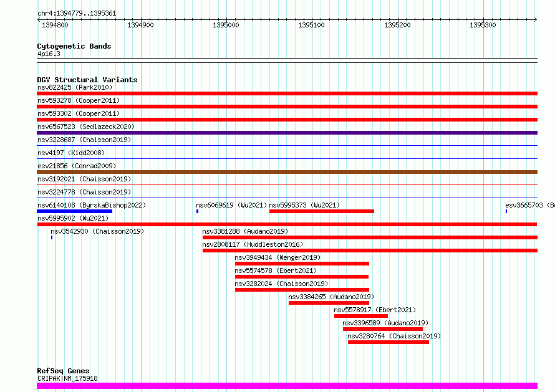Image resolution: width=555 pixels, height=392 pixels.
Task: Click the nsv5578917 (Ebert2021) red bar
Action: pos(361,316)
